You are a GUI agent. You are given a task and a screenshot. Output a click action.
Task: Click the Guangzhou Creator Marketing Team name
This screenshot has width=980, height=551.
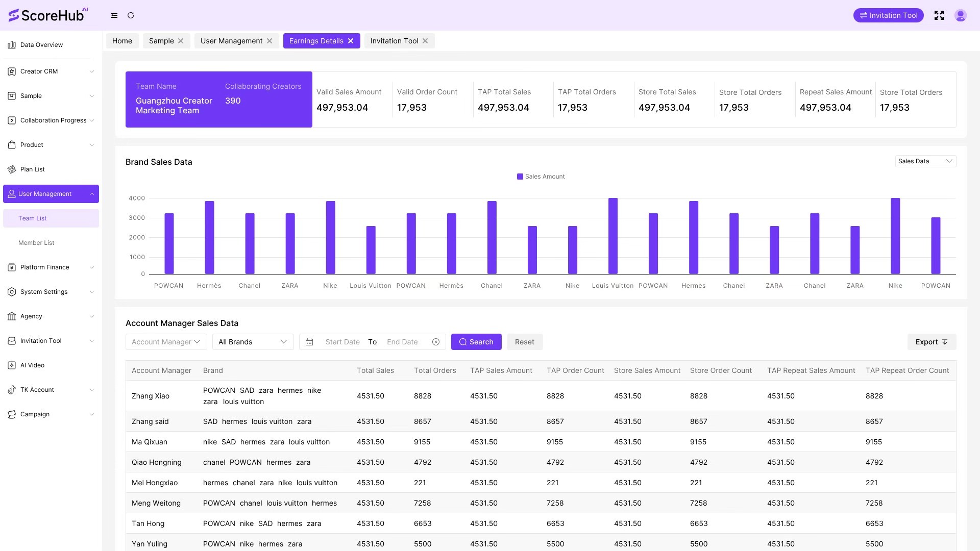174,106
